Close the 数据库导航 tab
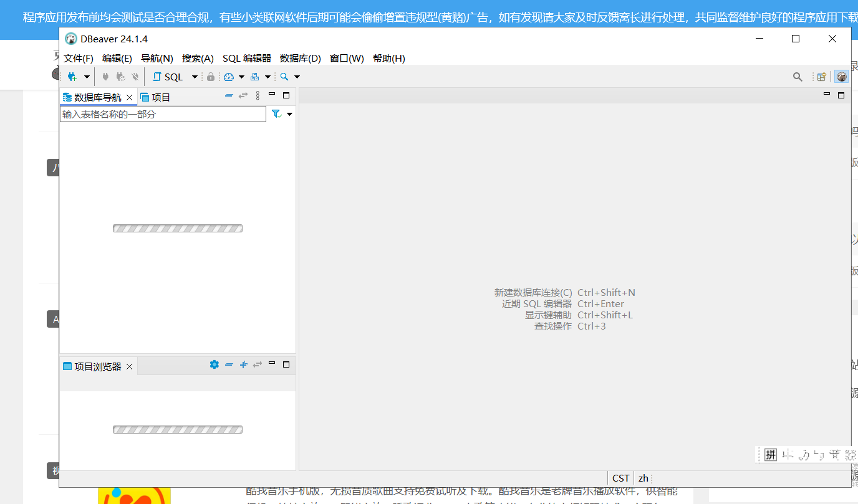 130,97
